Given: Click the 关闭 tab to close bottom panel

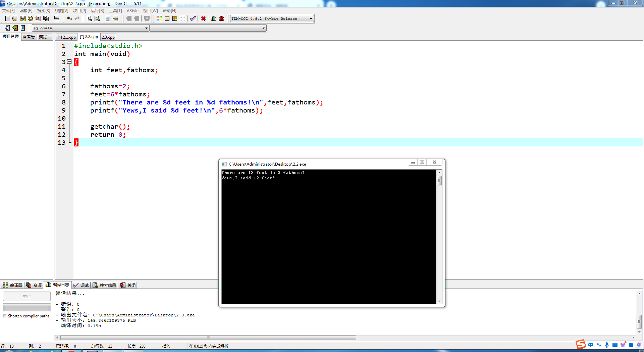Looking at the screenshot, I should [128, 285].
